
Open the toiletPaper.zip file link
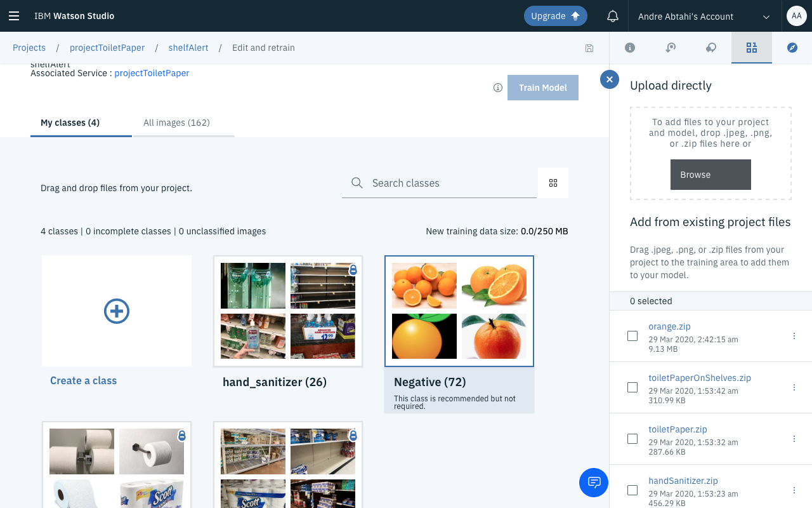678,429
